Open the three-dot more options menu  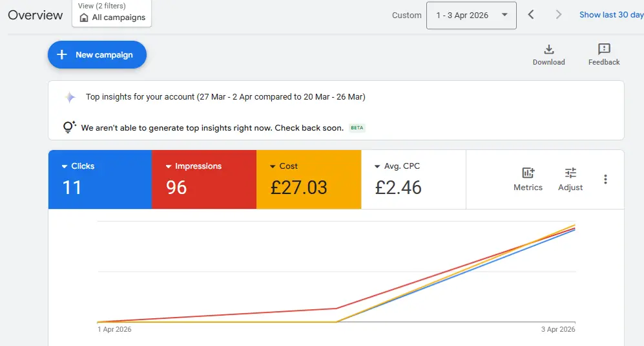coord(605,179)
